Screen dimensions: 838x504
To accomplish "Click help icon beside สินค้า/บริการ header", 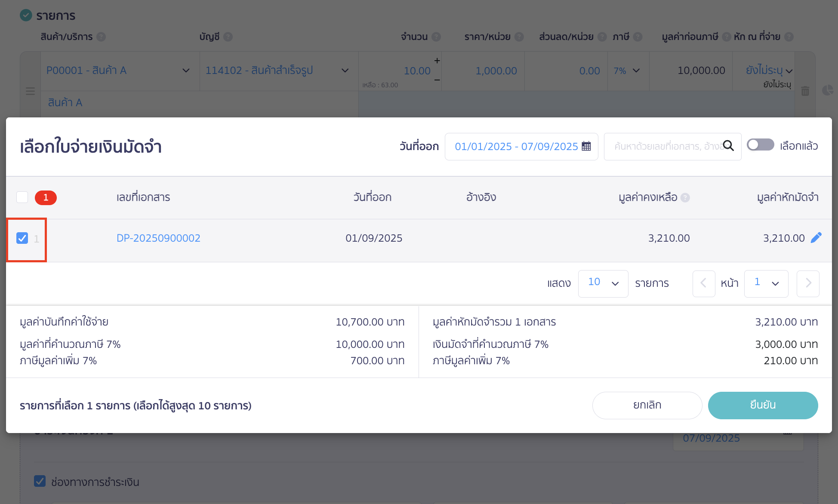I will point(101,37).
